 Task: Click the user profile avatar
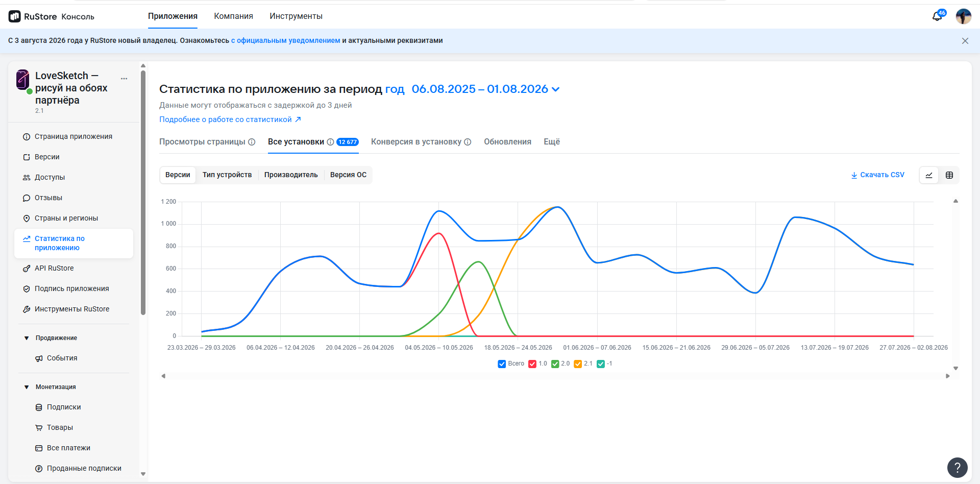click(964, 16)
